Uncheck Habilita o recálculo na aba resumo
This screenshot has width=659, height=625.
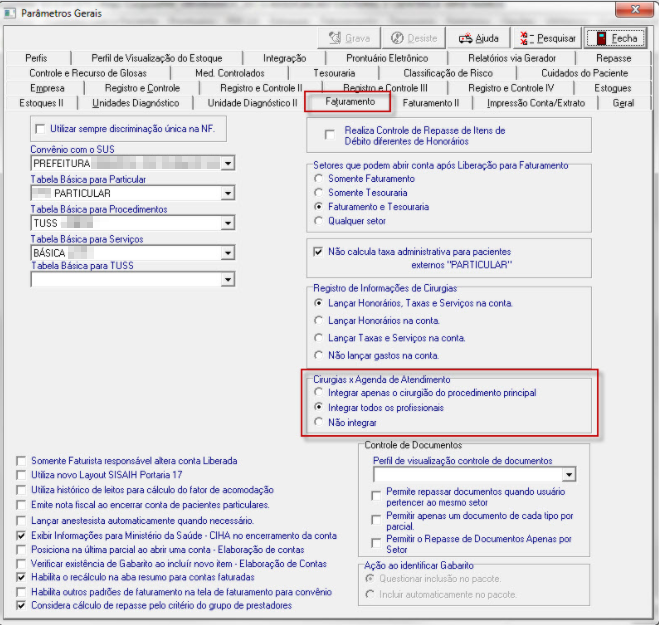pyautogui.click(x=21, y=577)
